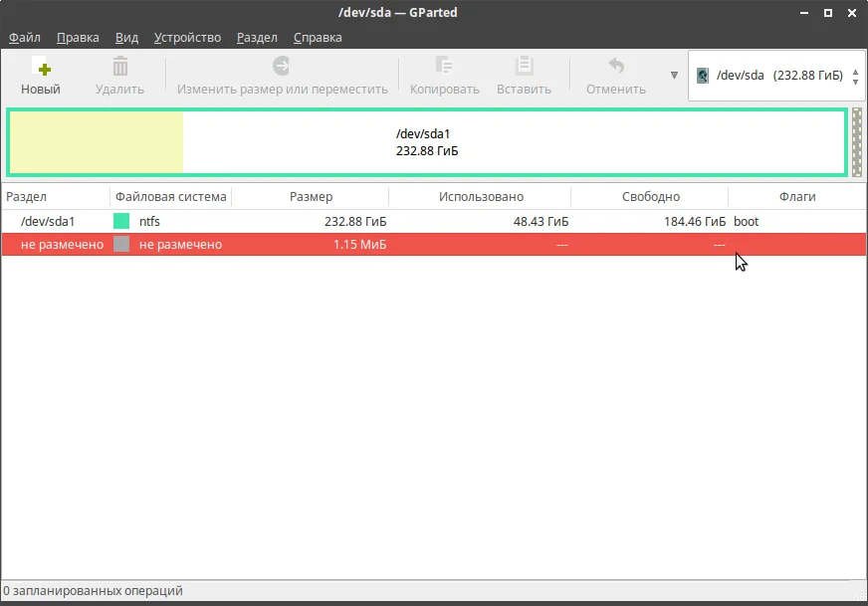Open the Устройство menu
Image resolution: width=868 pixels, height=606 pixels.
point(187,38)
